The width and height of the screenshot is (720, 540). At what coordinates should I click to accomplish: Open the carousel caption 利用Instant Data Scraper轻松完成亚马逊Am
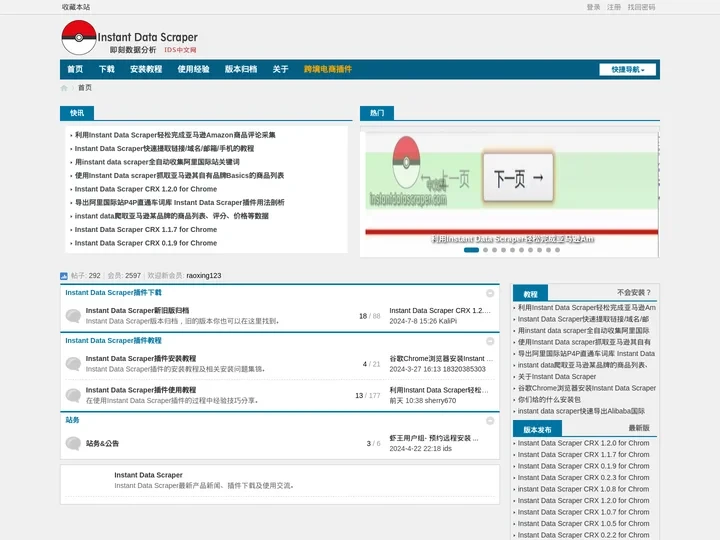[512, 239]
